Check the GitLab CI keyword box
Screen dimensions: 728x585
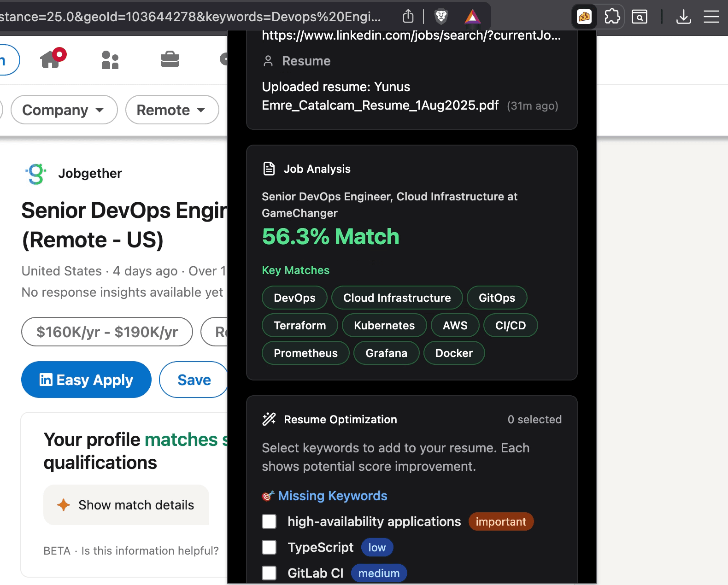269,573
